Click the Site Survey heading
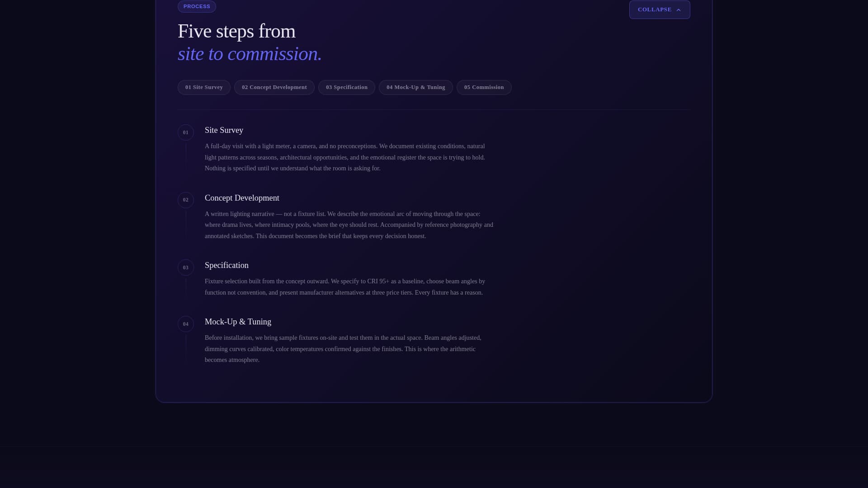868x488 pixels. pyautogui.click(x=224, y=130)
